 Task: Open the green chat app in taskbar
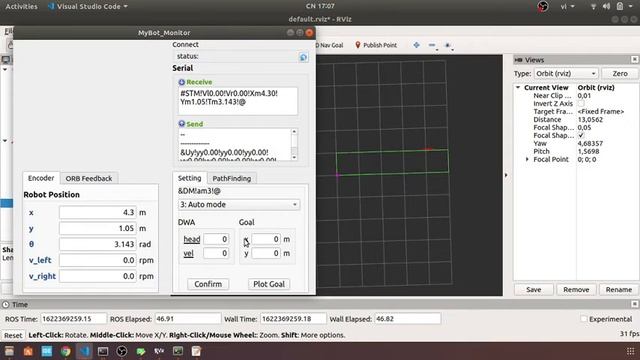pyautogui.click(x=141, y=351)
